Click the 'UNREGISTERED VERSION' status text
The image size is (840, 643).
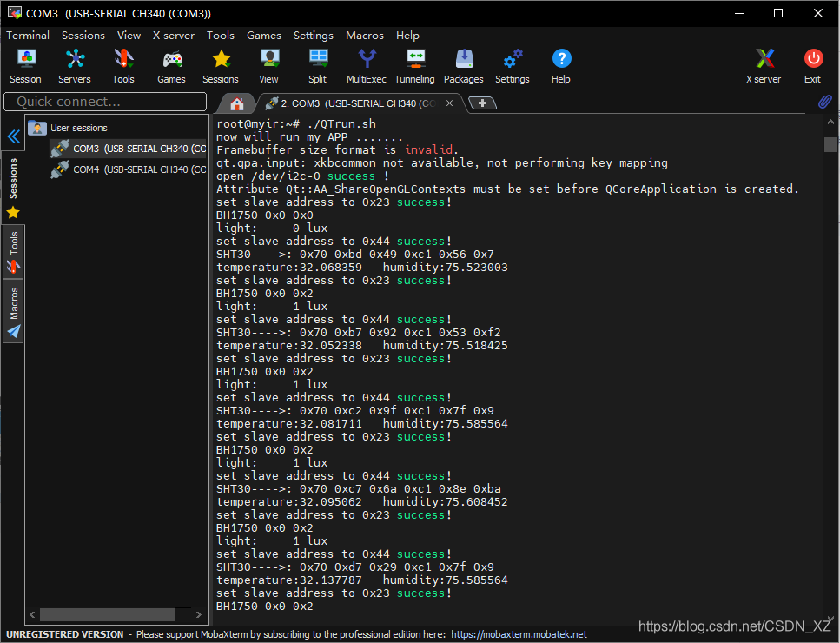pos(65,634)
